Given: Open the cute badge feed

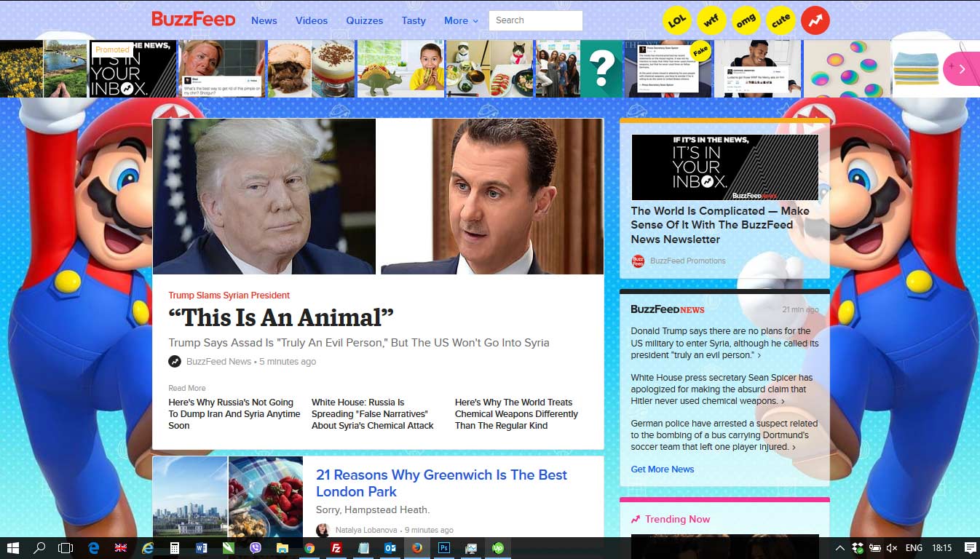Looking at the screenshot, I should 781,20.
